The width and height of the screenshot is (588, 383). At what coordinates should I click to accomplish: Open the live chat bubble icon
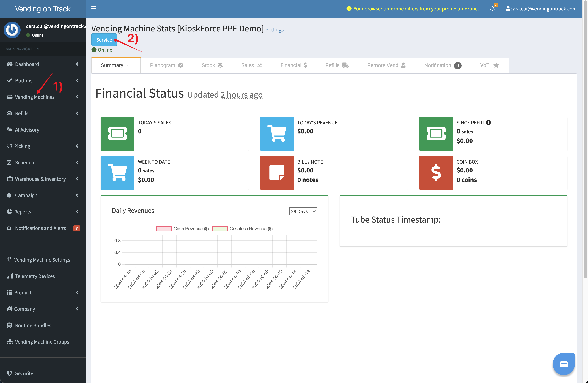point(564,364)
